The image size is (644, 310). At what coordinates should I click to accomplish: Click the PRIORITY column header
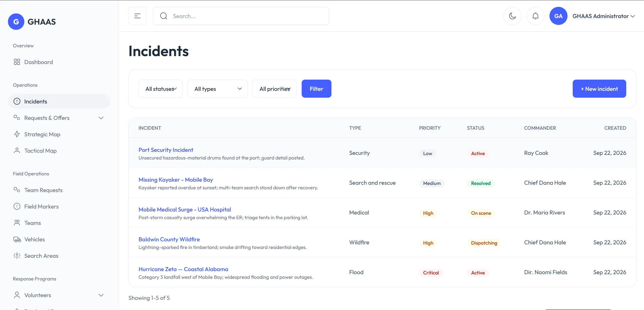point(430,128)
